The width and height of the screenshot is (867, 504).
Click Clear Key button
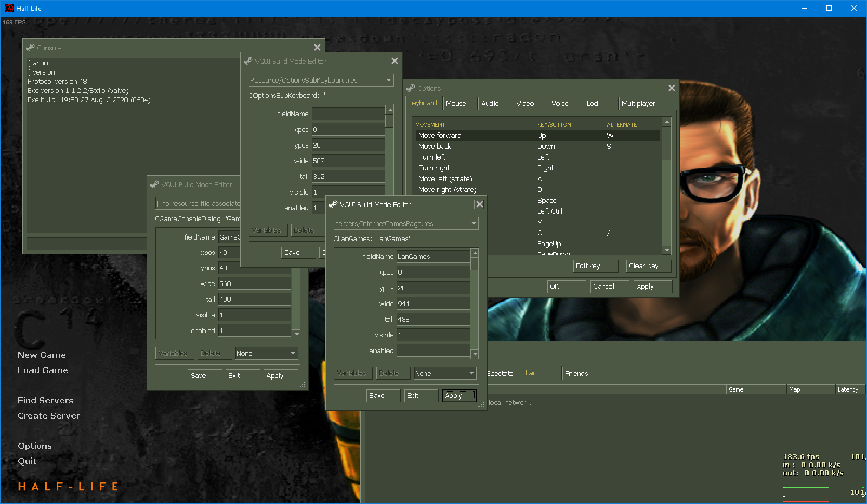[x=649, y=266]
